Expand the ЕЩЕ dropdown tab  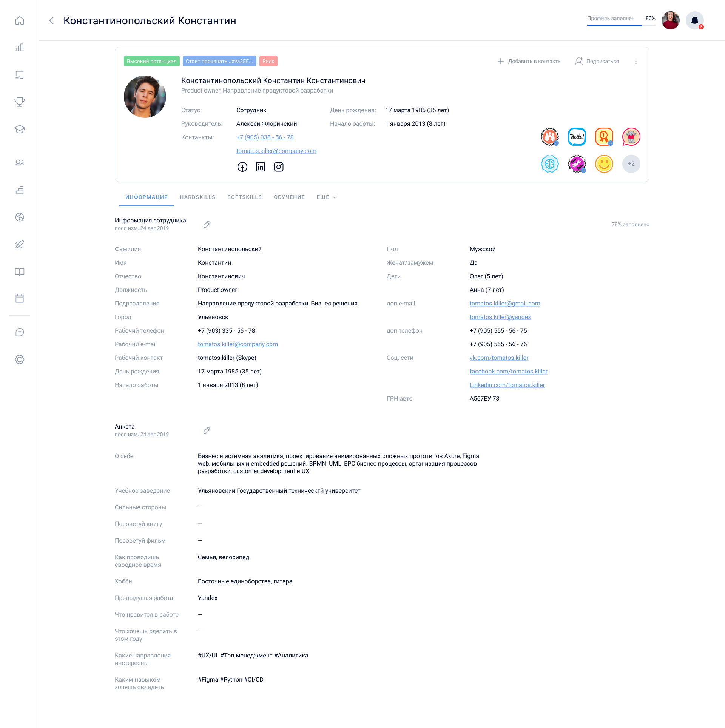point(327,197)
